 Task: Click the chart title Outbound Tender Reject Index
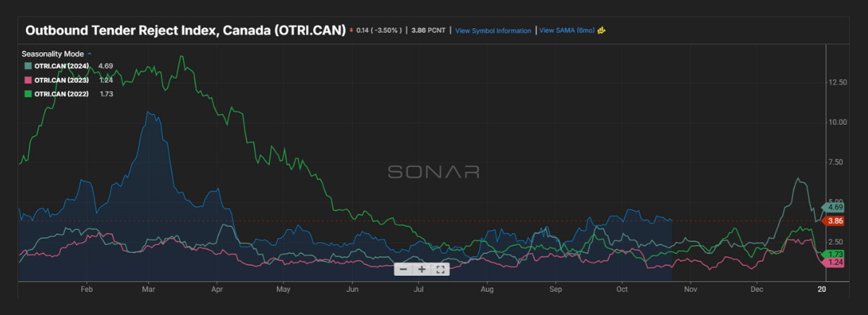184,32
